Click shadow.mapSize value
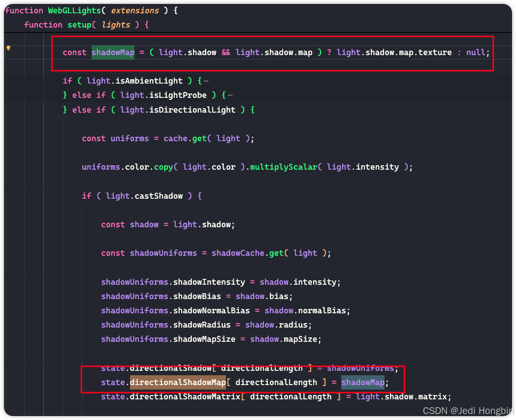Screen dimensions: 516x420 pos(284,339)
